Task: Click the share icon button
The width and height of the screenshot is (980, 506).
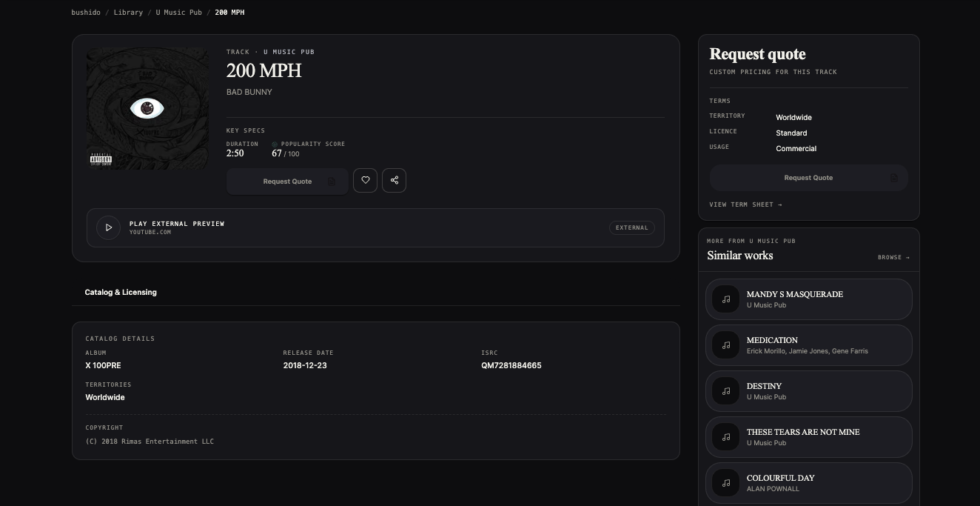Action: click(x=394, y=180)
